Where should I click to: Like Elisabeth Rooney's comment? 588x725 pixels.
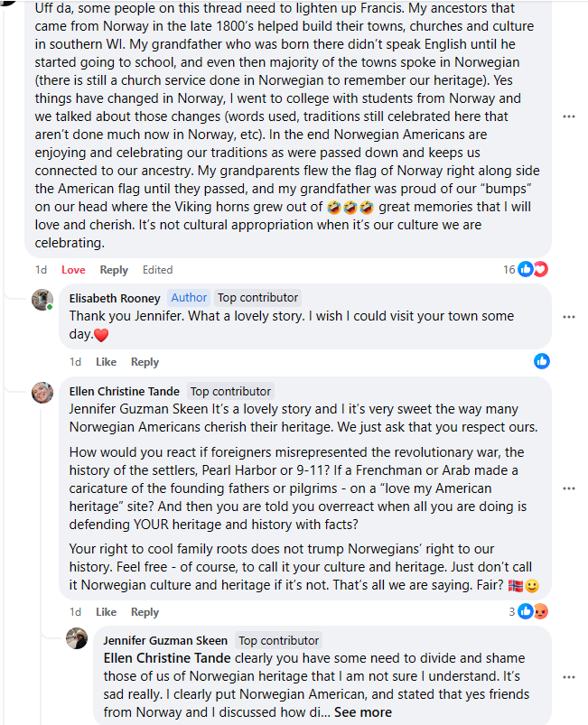tap(106, 362)
